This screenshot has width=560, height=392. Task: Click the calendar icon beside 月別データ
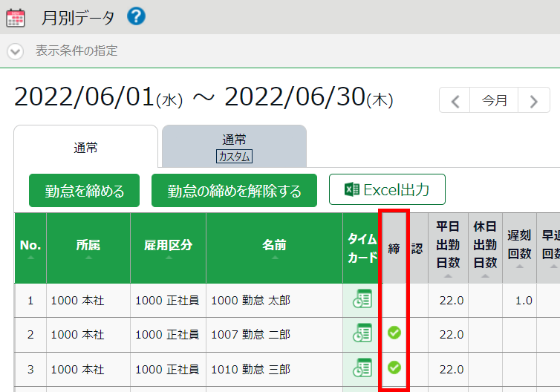[15, 17]
